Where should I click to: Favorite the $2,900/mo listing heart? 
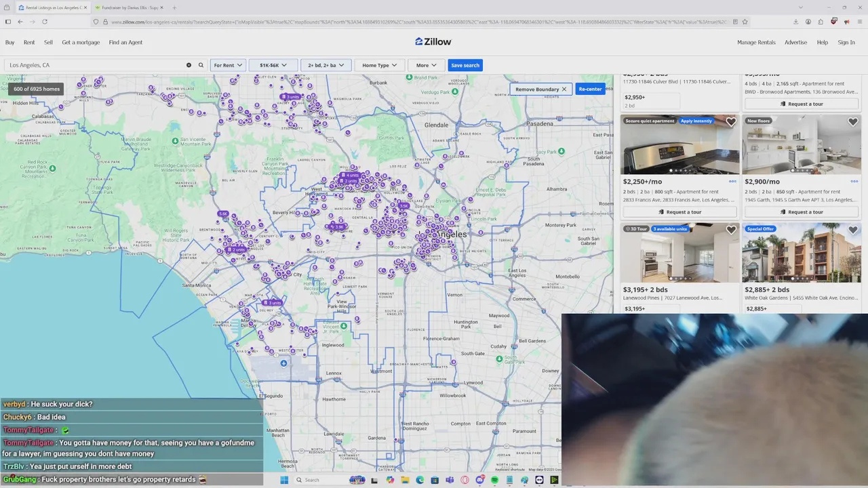pyautogui.click(x=852, y=123)
